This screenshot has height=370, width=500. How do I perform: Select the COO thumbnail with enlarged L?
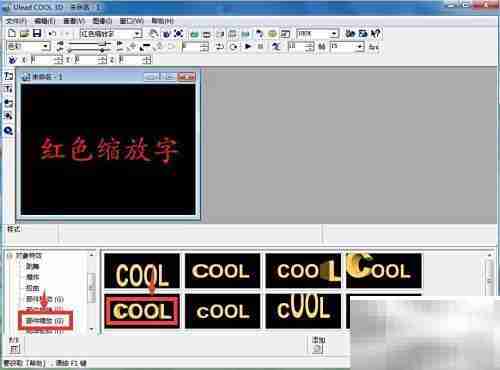coord(303,271)
